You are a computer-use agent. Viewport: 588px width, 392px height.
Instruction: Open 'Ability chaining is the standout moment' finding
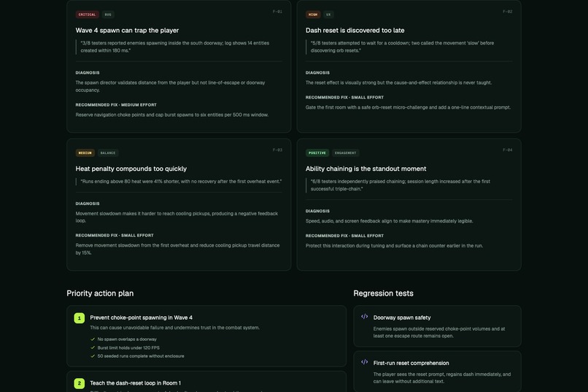pos(365,169)
